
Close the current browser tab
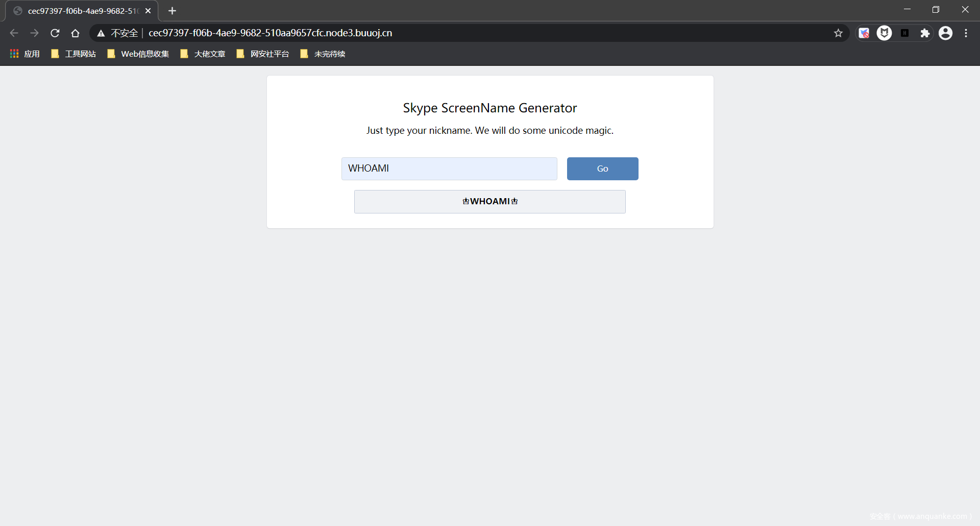click(x=148, y=11)
